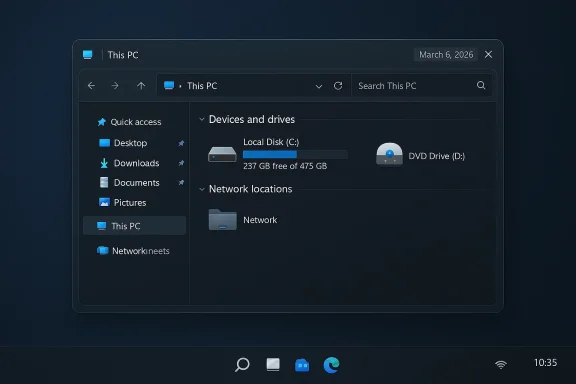
Task: Launch Microsoft Store from the taskbar
Action: 302,365
